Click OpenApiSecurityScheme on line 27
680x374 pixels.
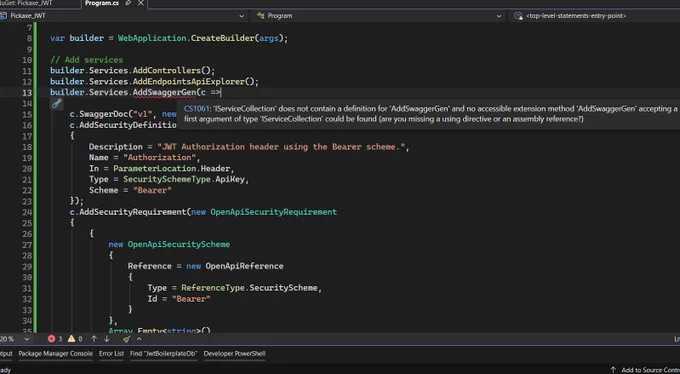(x=179, y=244)
